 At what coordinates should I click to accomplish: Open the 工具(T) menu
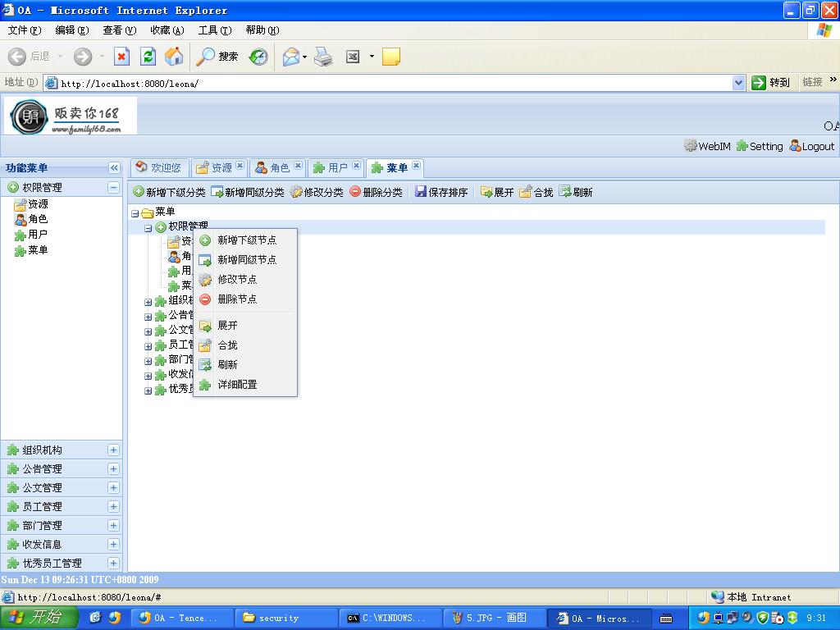click(x=215, y=30)
